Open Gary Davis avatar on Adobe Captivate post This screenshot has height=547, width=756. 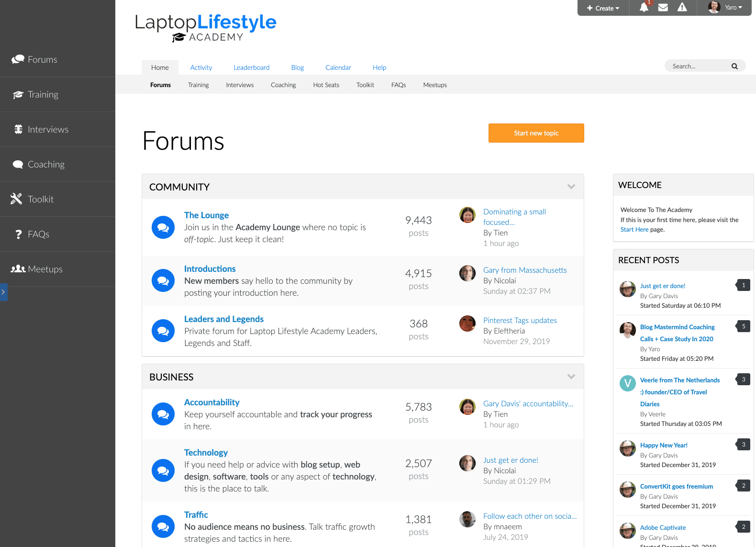628,531
